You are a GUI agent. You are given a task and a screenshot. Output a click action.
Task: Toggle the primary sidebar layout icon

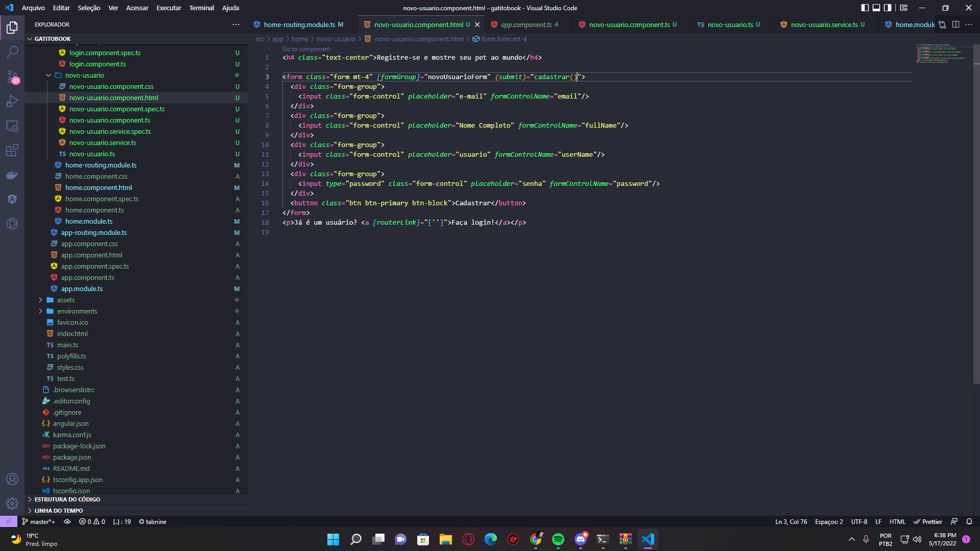(865, 8)
